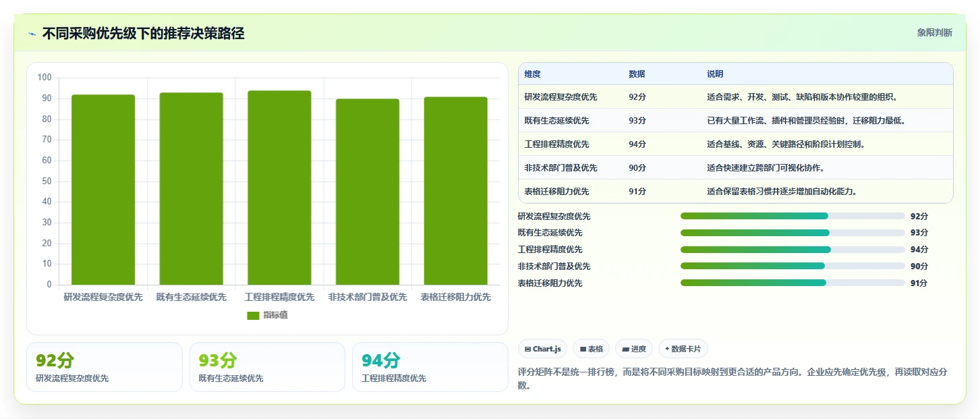This screenshot has width=980, height=419.
Task: Click the 表格迁移阻力优先 91分 progress bar
Action: [x=792, y=283]
